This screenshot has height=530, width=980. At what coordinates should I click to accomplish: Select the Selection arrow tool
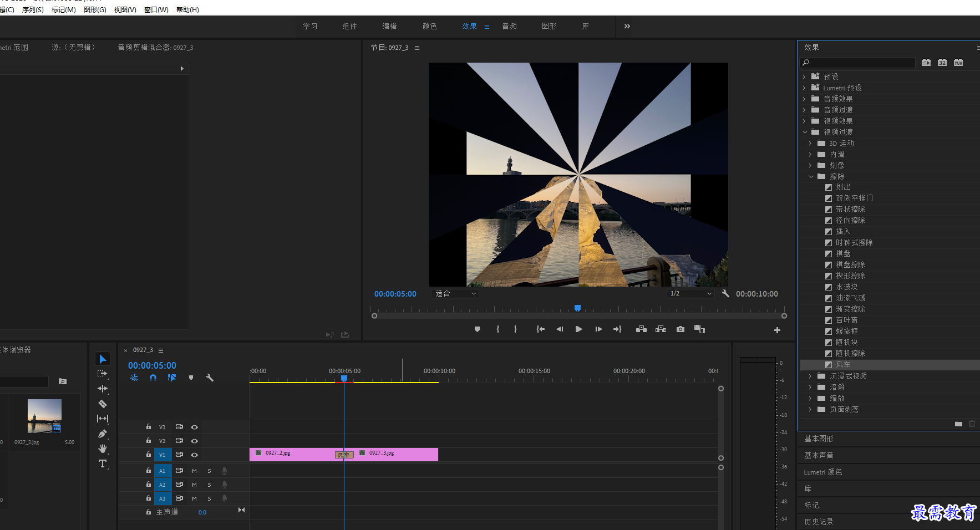pos(103,359)
